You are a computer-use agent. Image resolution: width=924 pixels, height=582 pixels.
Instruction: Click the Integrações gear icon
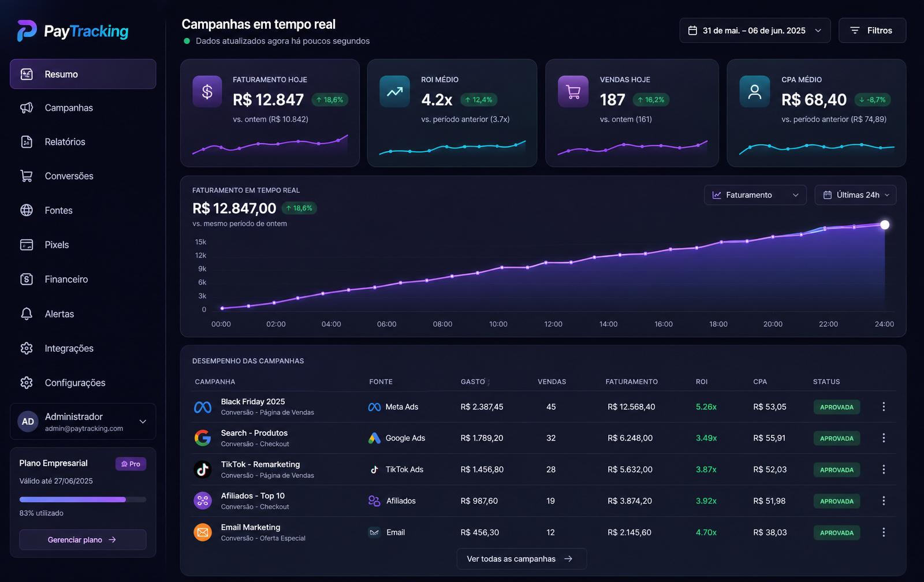[27, 348]
